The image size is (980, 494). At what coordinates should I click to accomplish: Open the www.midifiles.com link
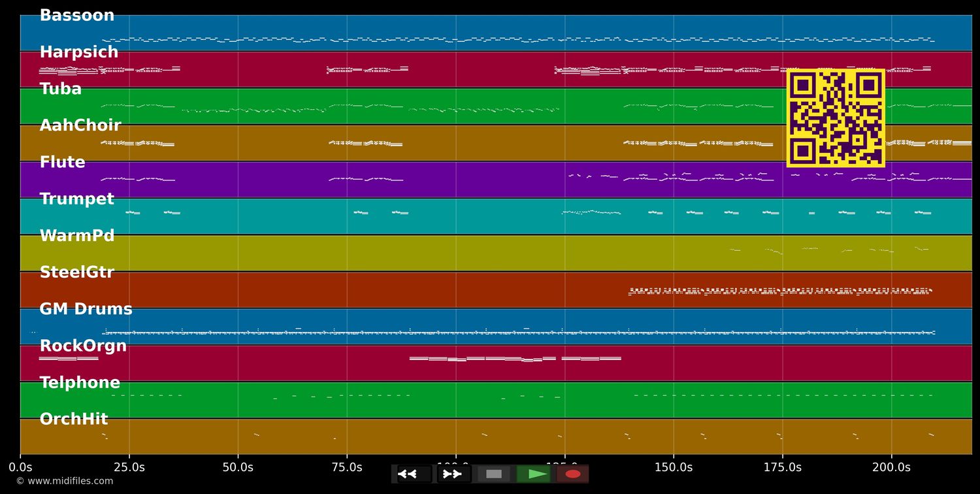(65, 482)
